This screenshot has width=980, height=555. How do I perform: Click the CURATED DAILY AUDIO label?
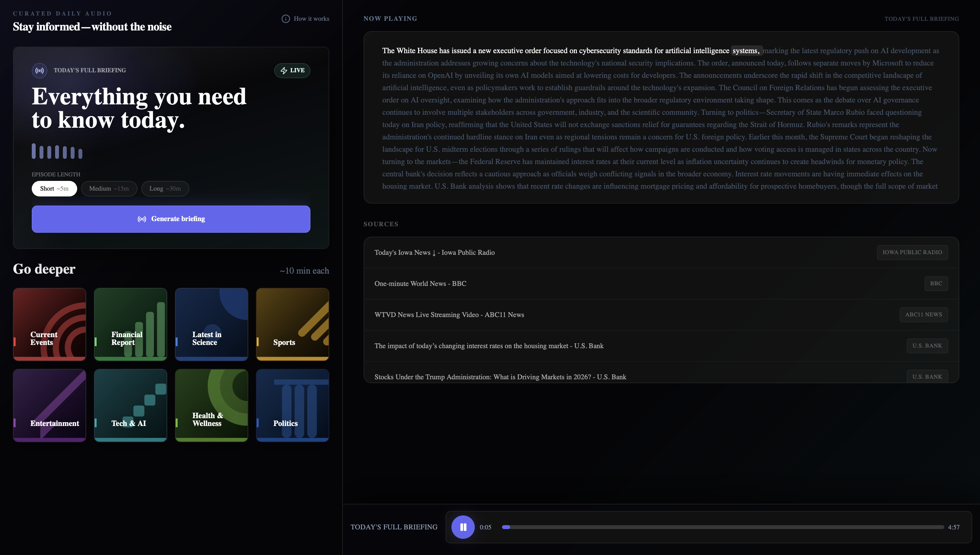[x=63, y=14]
